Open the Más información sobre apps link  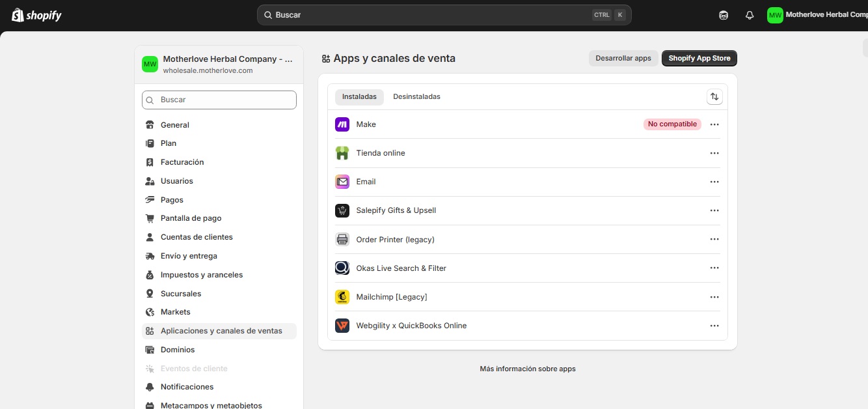528,369
